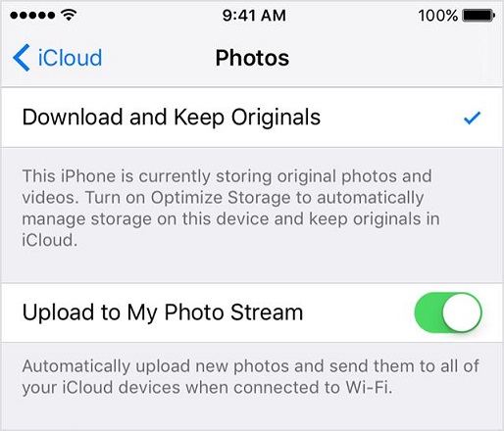This screenshot has height=431, width=504.
Task: Tap the blue checkmark beside Download option
Action: pyautogui.click(x=472, y=118)
